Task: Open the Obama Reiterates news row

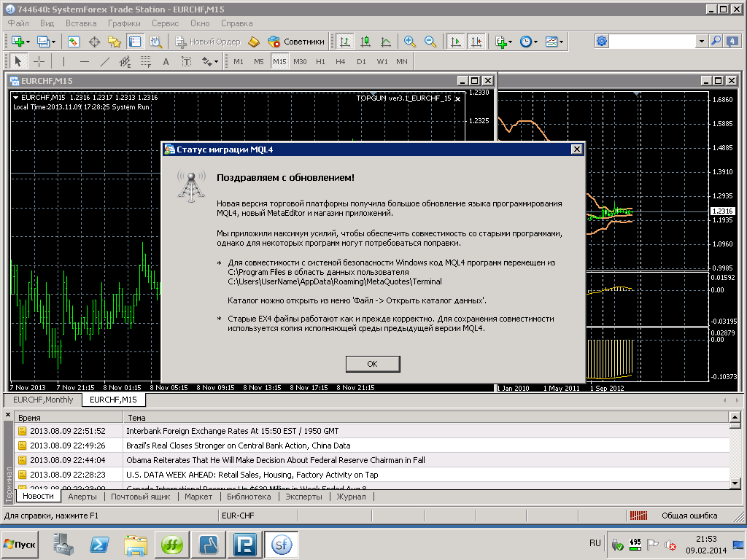Action: (371, 460)
